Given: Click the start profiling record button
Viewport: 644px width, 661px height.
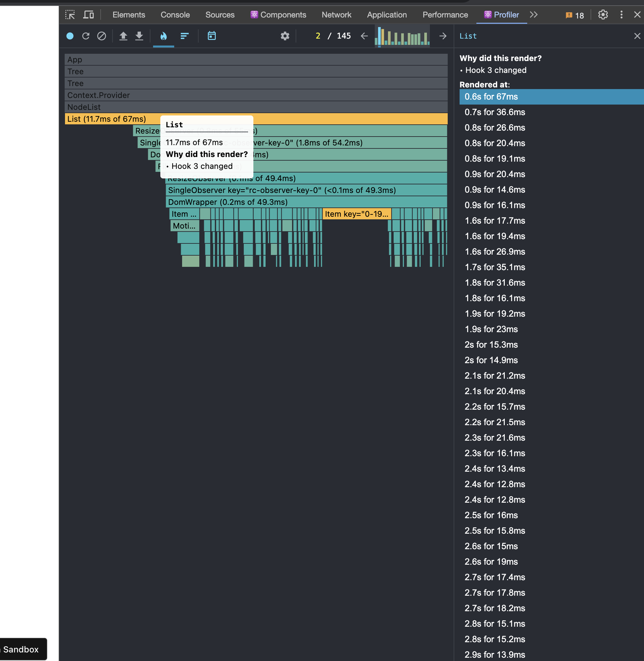Looking at the screenshot, I should [70, 36].
